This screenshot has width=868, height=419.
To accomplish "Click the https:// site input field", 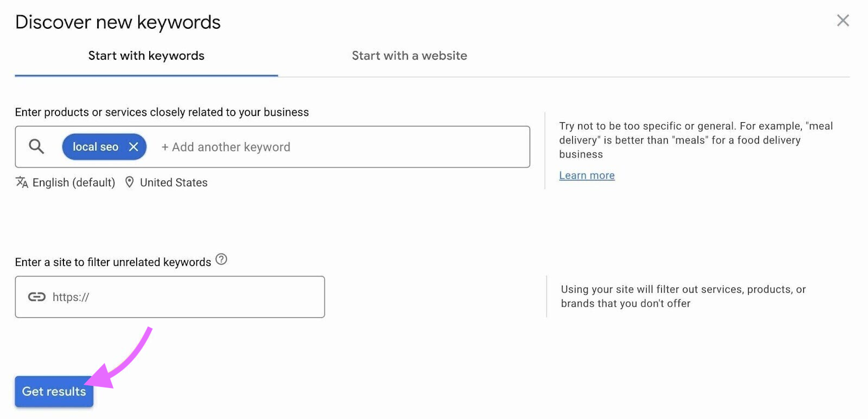I will 163,297.
